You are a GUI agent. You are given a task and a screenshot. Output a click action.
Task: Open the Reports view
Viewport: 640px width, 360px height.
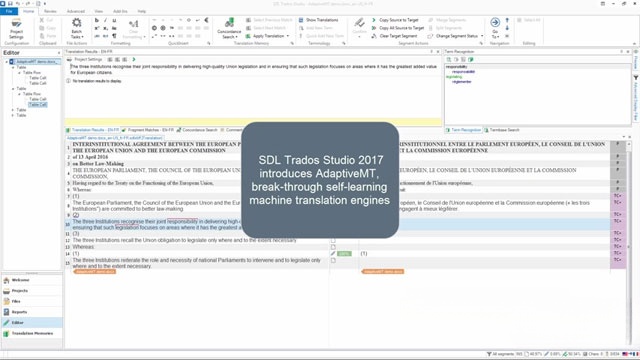click(32, 312)
